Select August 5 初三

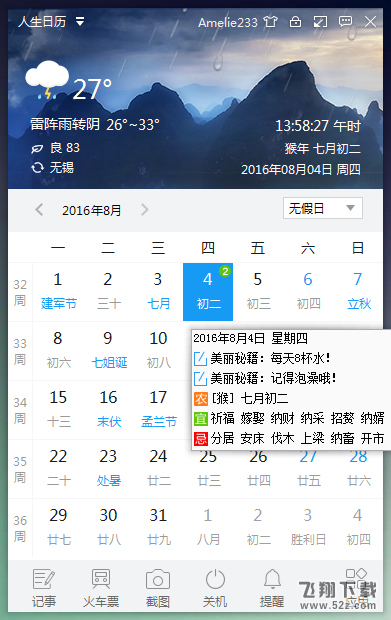[x=258, y=292]
